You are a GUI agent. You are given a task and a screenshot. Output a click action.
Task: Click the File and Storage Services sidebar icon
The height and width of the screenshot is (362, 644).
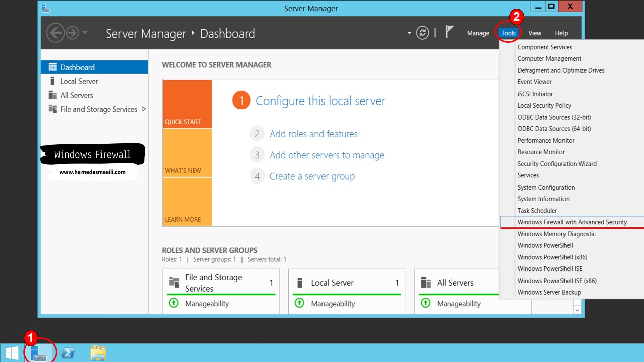pyautogui.click(x=52, y=109)
